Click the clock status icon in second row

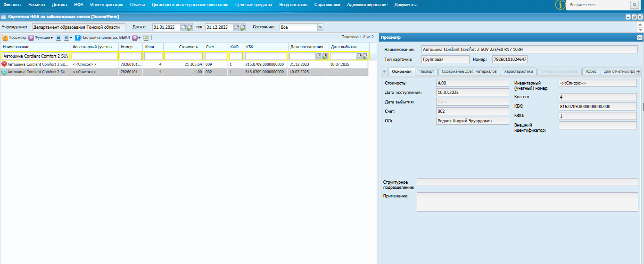[4, 72]
